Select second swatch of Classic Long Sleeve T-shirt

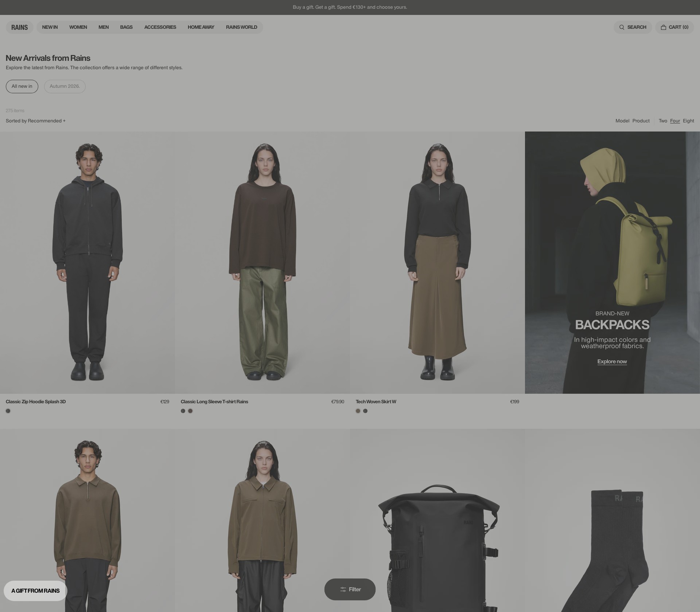pyautogui.click(x=190, y=411)
